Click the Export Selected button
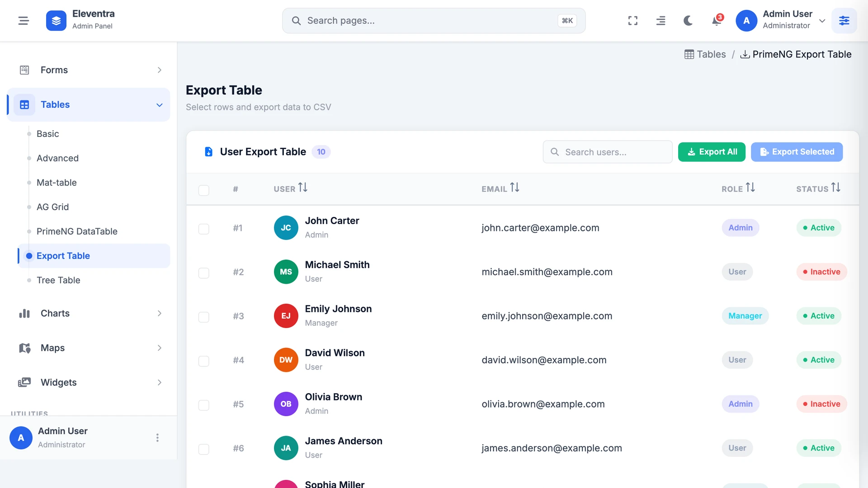This screenshot has width=868, height=488. [x=797, y=152]
